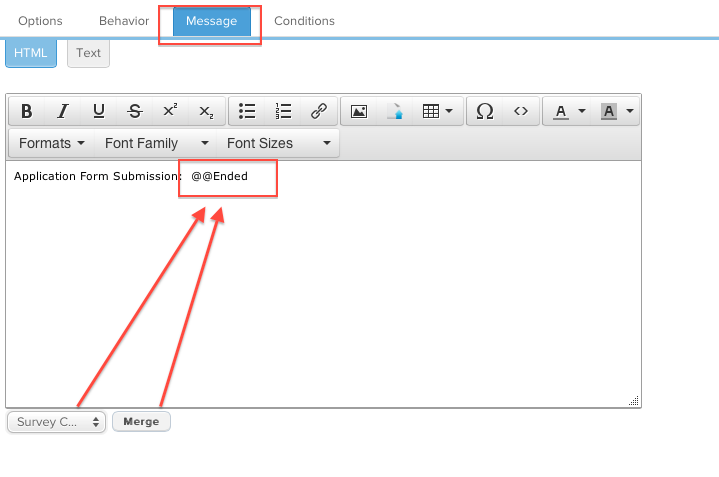Switch to the Behavior tab
Image resolution: width=719 pixels, height=477 pixels.
tap(124, 21)
